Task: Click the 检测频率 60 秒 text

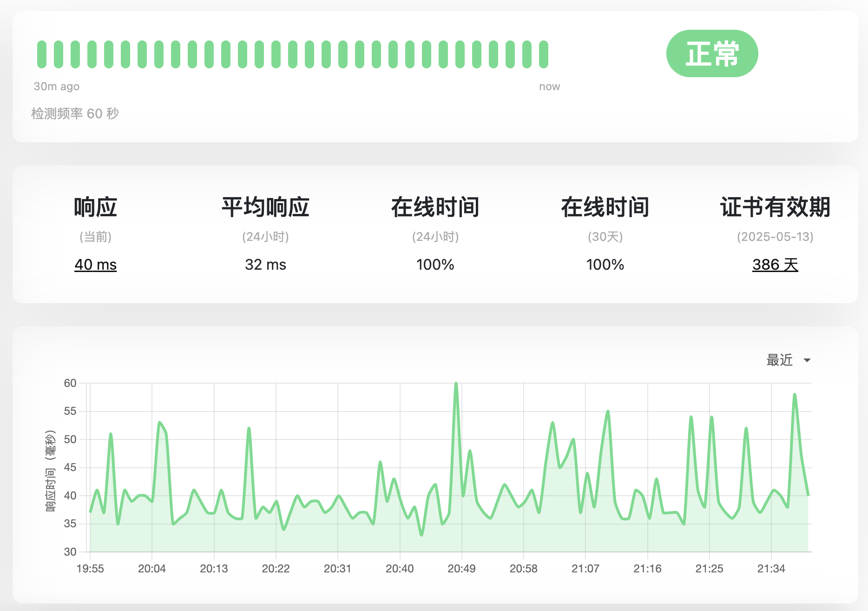Action: (75, 113)
